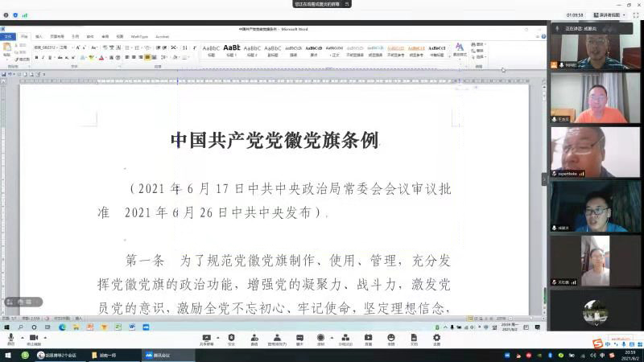Open meeting settings gear icon
This screenshot has width=644, height=362.
click(436, 338)
